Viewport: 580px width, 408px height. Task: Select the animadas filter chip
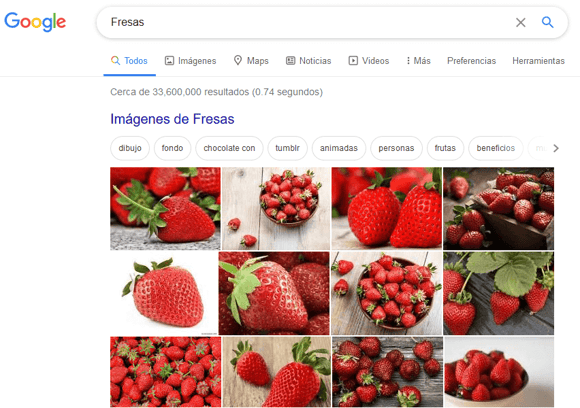coord(339,148)
